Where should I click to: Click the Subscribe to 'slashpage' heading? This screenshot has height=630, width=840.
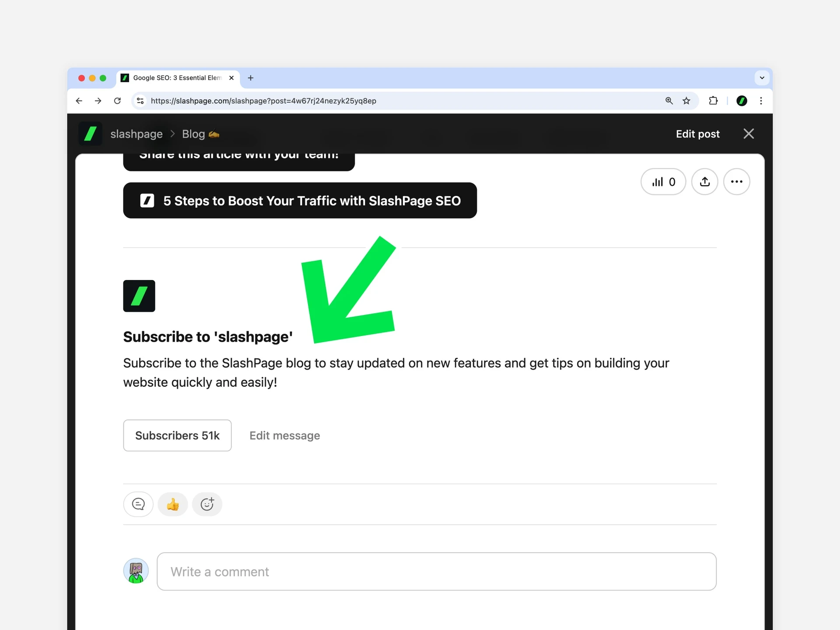pos(208,337)
